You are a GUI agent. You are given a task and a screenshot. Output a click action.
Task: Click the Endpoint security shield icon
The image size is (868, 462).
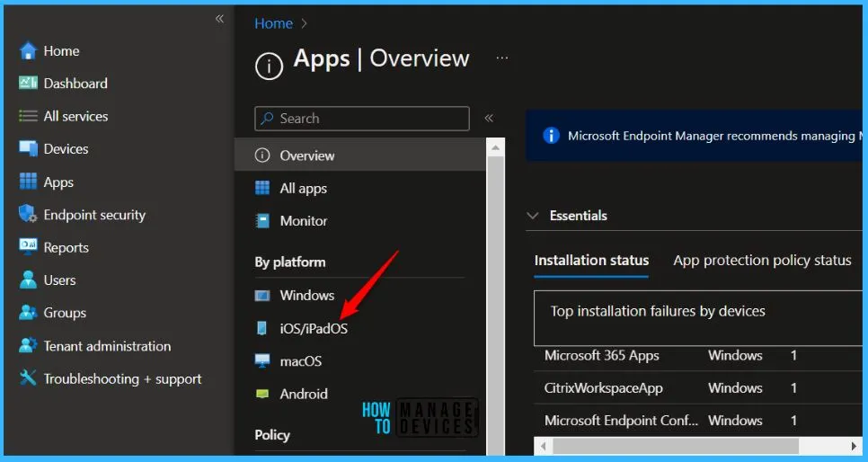(28, 214)
